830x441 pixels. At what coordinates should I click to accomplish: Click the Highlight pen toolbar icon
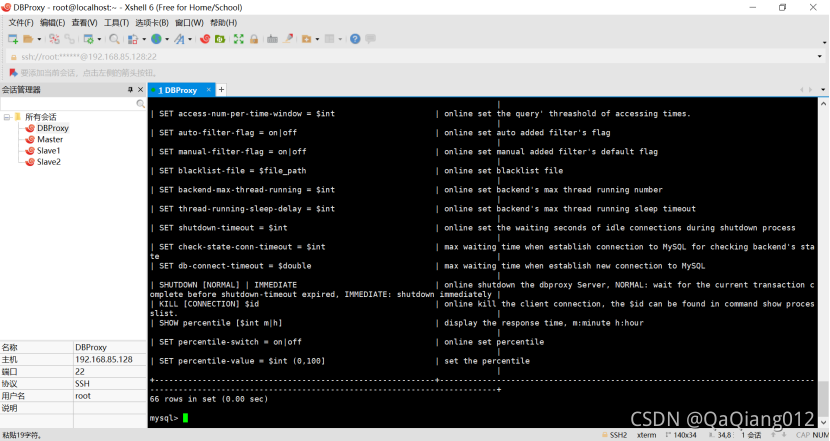click(288, 39)
